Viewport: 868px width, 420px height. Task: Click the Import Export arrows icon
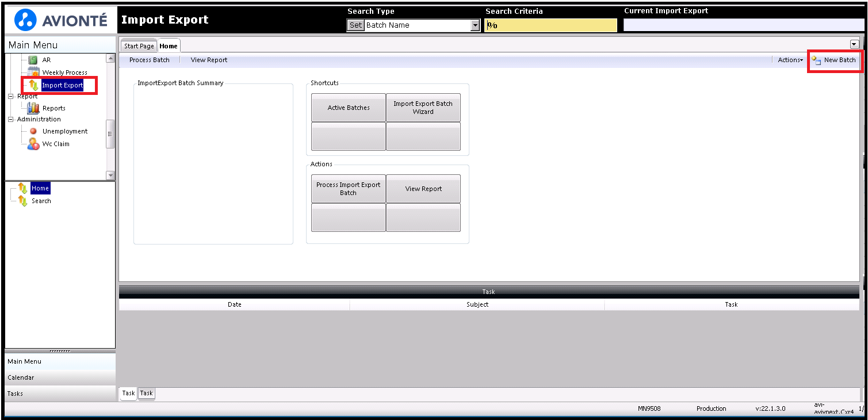(33, 85)
